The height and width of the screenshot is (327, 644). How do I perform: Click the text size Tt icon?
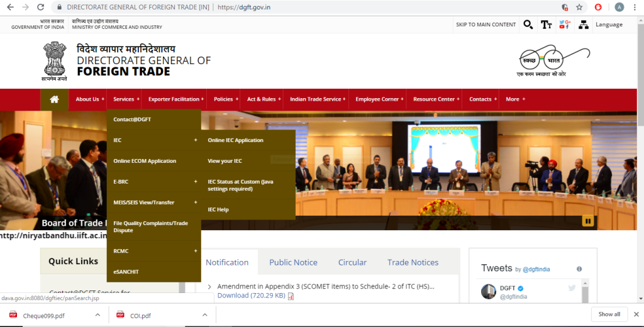(547, 25)
